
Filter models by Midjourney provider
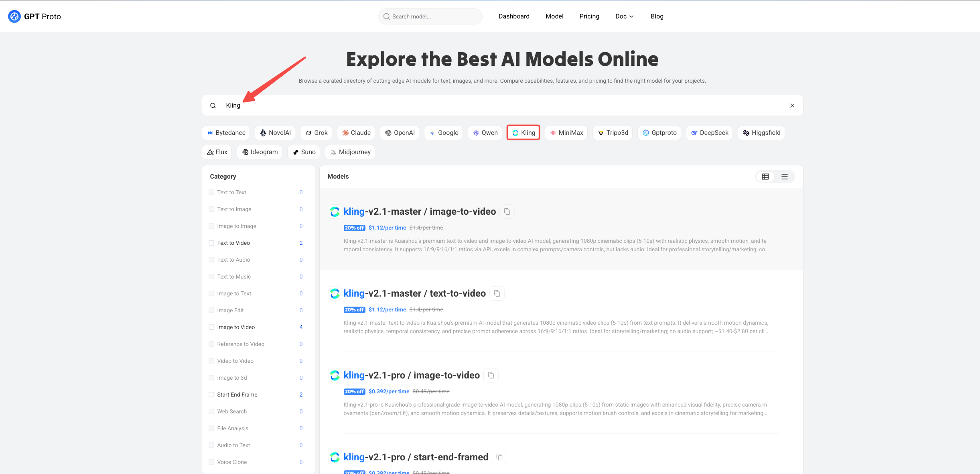(x=350, y=152)
